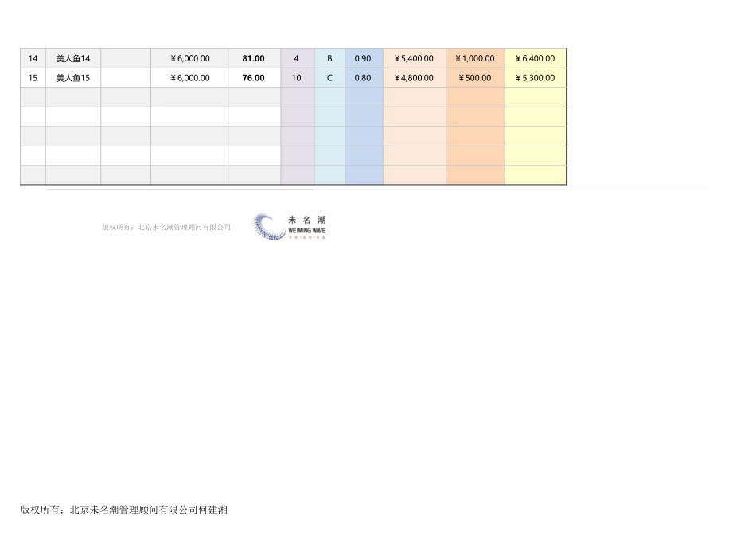Click the bottom copyright line mentioning 何建湘
This screenshot has height=535, width=756.
point(125,510)
